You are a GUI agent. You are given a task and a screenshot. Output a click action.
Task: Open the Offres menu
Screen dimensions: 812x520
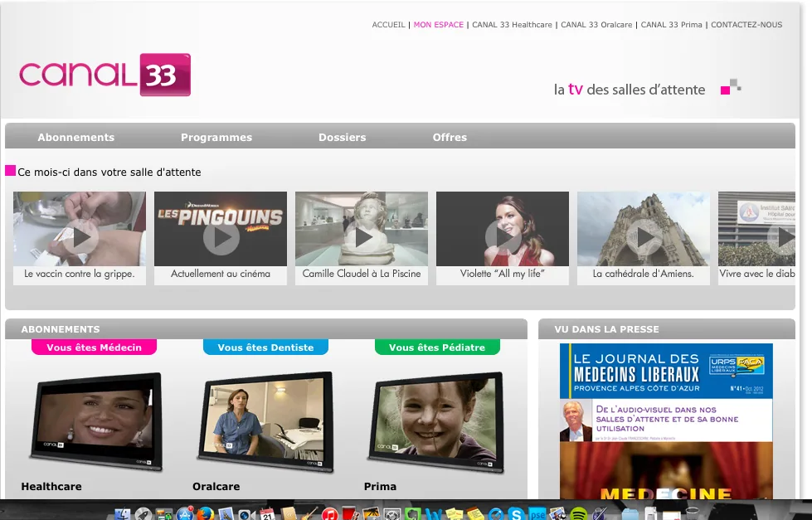click(x=450, y=137)
